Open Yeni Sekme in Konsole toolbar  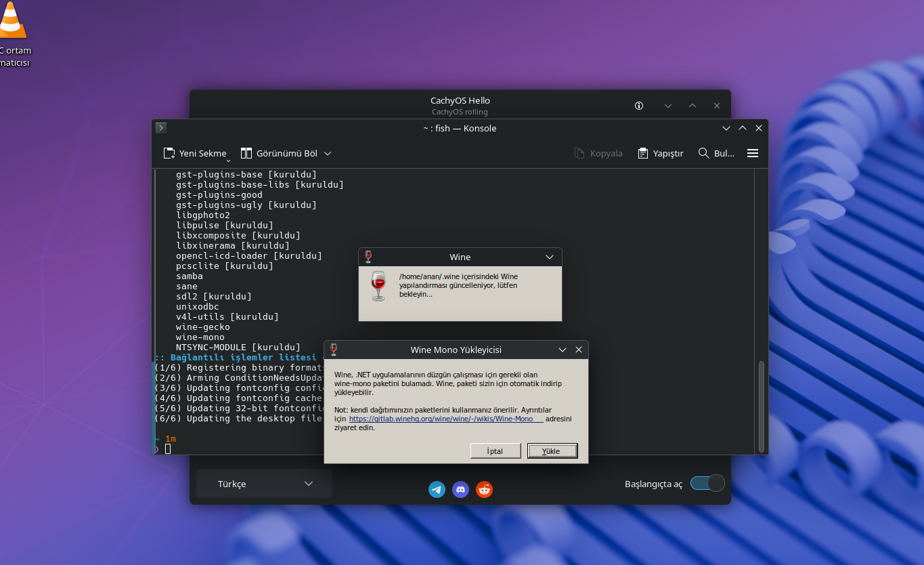(195, 154)
